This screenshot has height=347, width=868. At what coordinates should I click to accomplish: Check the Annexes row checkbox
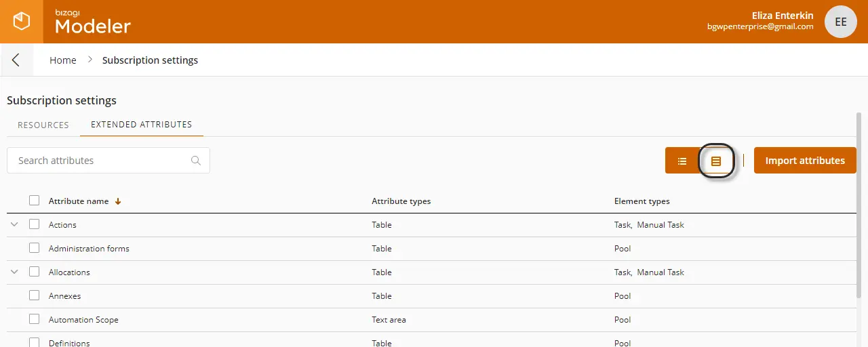click(35, 295)
